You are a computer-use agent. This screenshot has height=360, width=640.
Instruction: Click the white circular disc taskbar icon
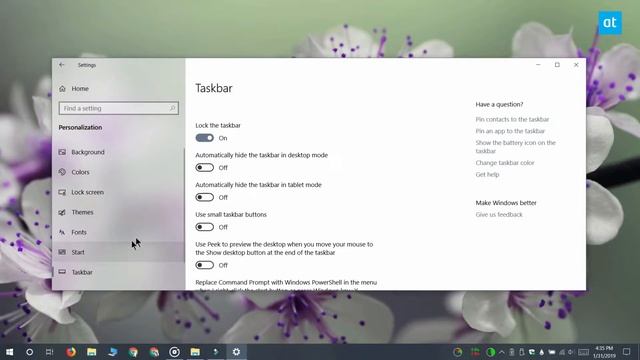[x=174, y=352]
